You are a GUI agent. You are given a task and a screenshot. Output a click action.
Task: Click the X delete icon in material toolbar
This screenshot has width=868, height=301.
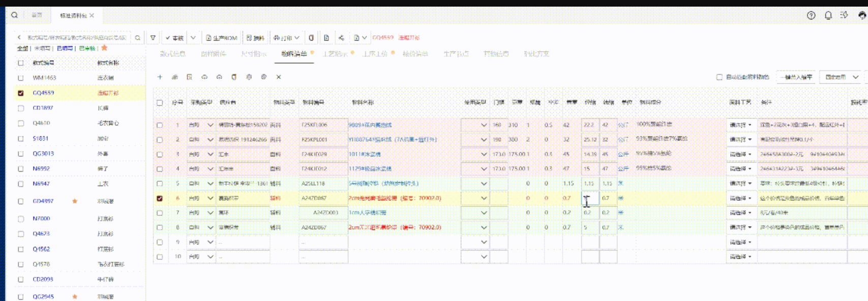coord(279,77)
